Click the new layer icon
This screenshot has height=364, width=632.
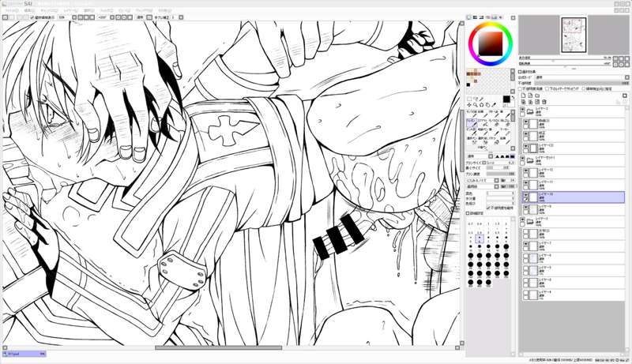523,96
